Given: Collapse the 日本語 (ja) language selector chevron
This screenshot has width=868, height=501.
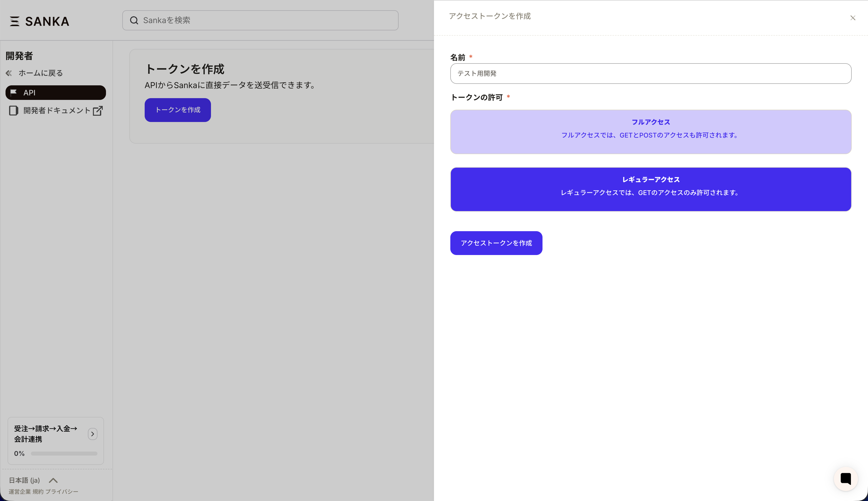Looking at the screenshot, I should (53, 480).
